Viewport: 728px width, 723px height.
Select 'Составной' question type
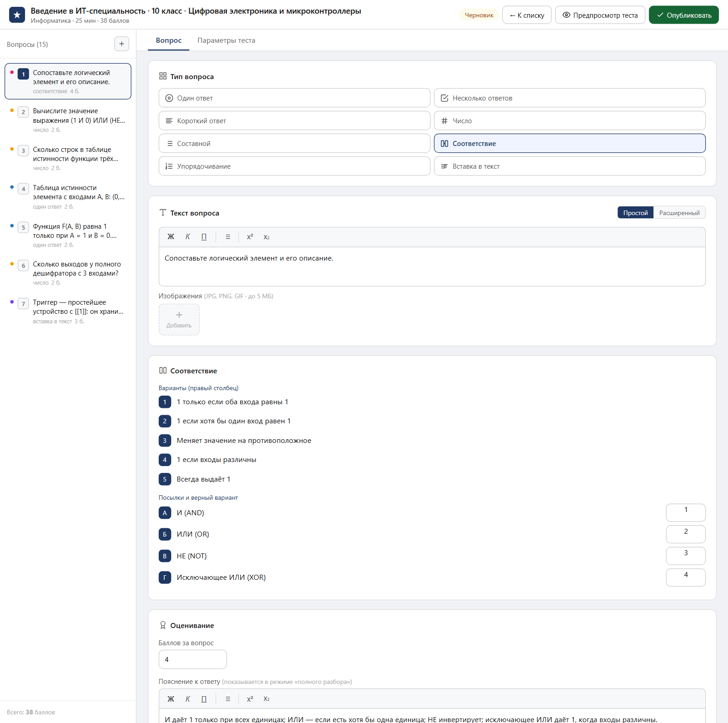[294, 143]
